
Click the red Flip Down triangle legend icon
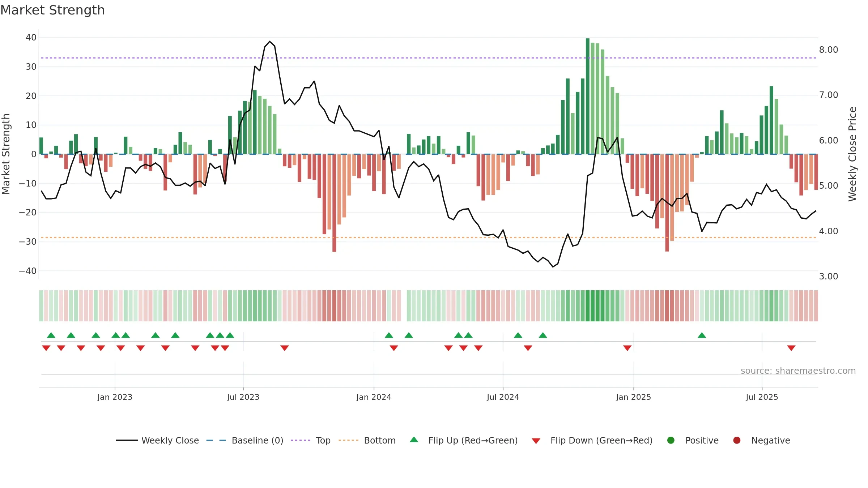pos(536,441)
